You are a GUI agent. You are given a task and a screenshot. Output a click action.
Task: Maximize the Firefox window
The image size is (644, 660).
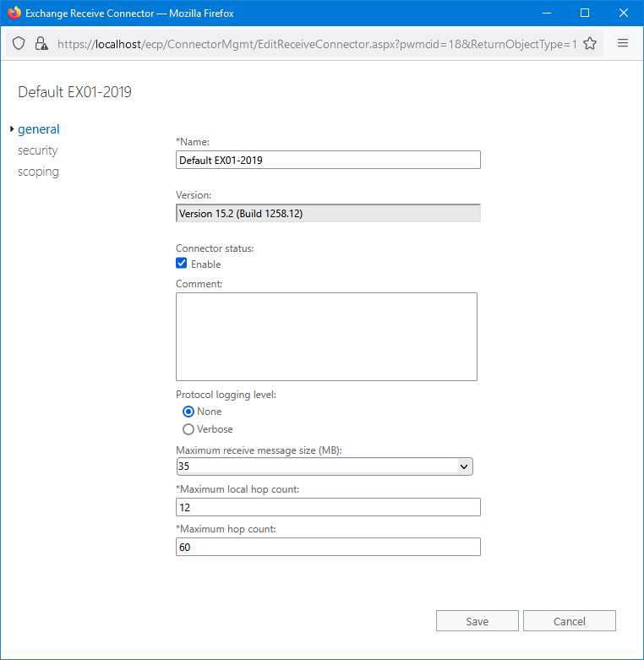click(584, 14)
